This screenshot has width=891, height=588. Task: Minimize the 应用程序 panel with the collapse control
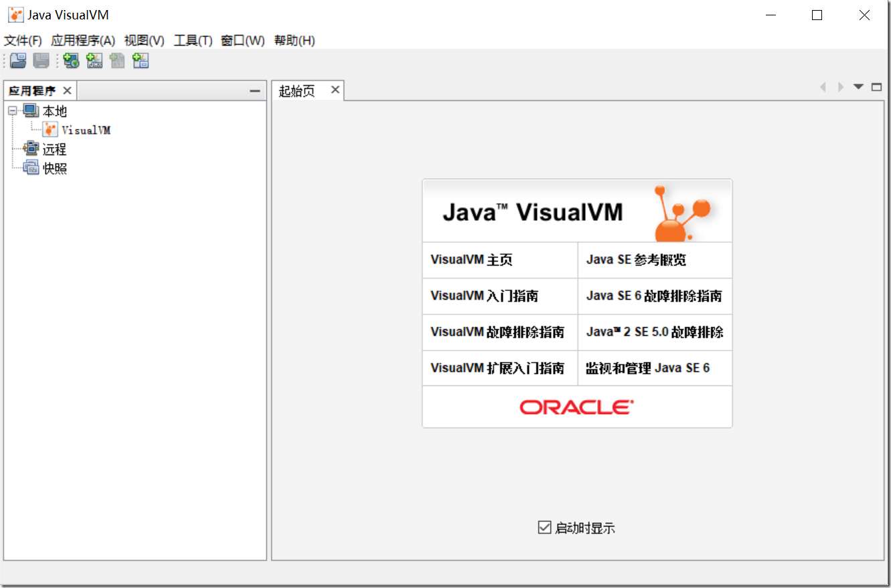254,90
